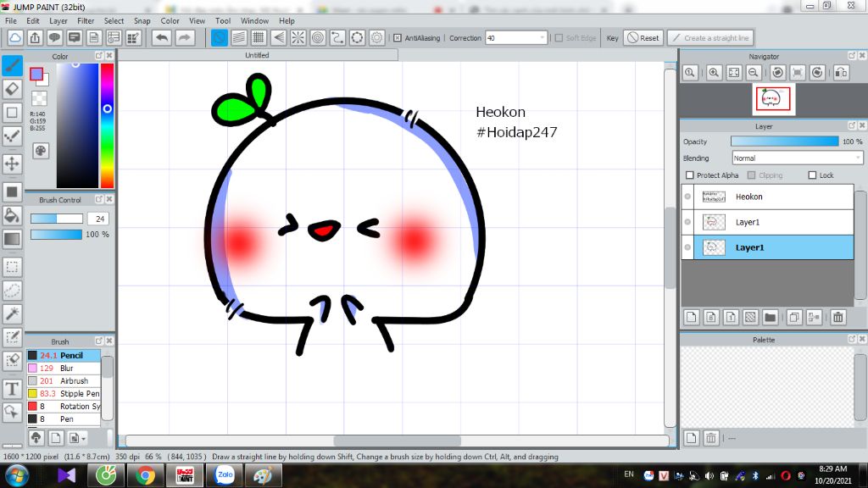Choose the rectangular Select tool
Viewport: 868px width, 488px height.
click(12, 267)
